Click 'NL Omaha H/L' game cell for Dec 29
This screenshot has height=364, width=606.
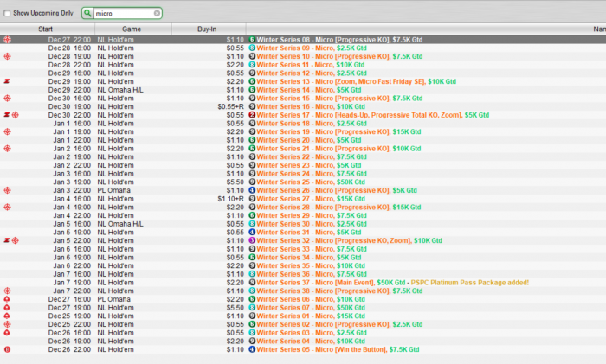click(x=120, y=90)
